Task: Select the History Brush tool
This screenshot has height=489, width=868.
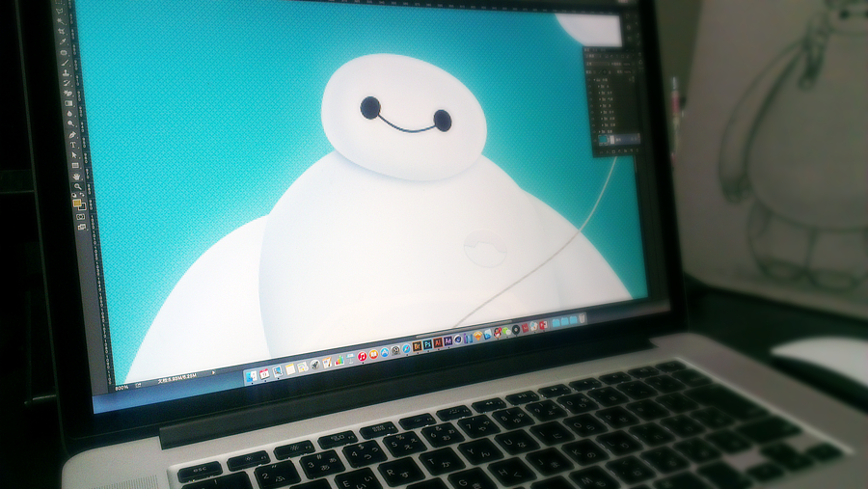Action: pos(67,83)
